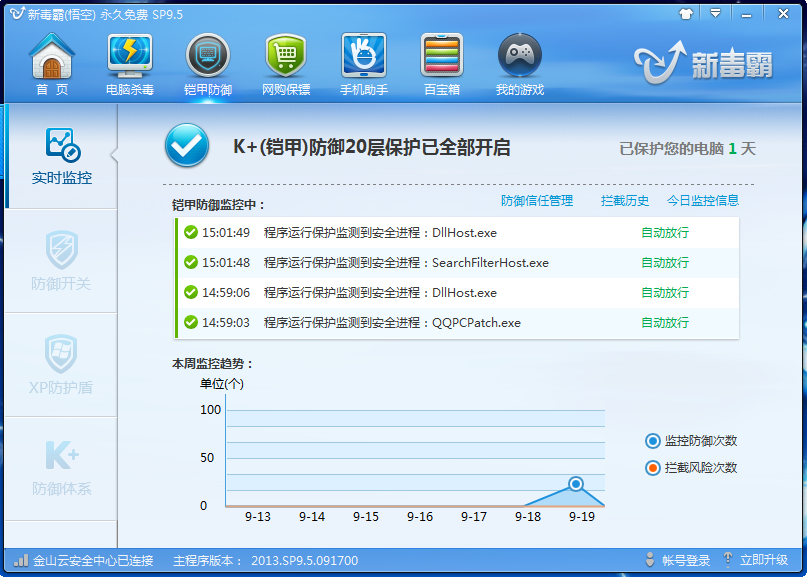Click green check icon on 14:59:03 row
Viewport: 807px width, 577px height.
point(191,322)
